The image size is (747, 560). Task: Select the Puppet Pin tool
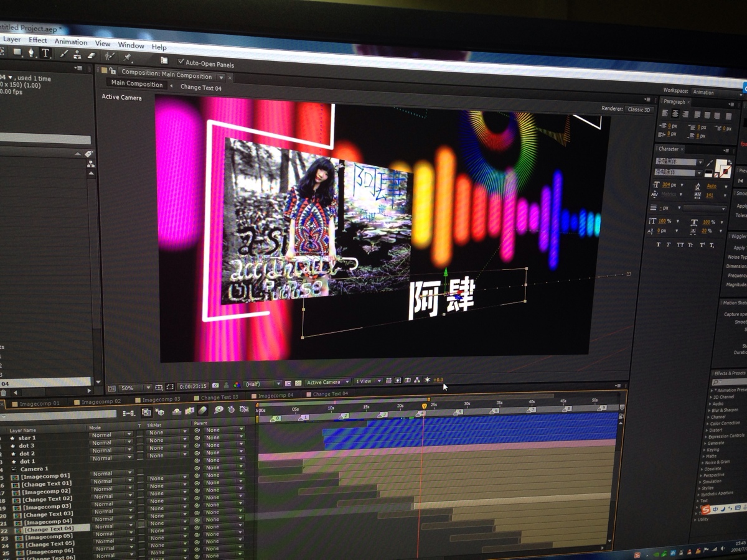[127, 57]
